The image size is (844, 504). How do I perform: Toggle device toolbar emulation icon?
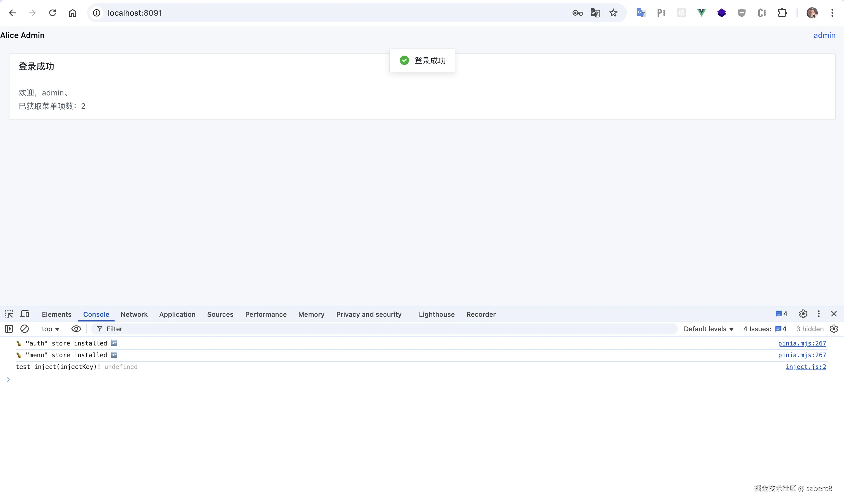(x=25, y=314)
